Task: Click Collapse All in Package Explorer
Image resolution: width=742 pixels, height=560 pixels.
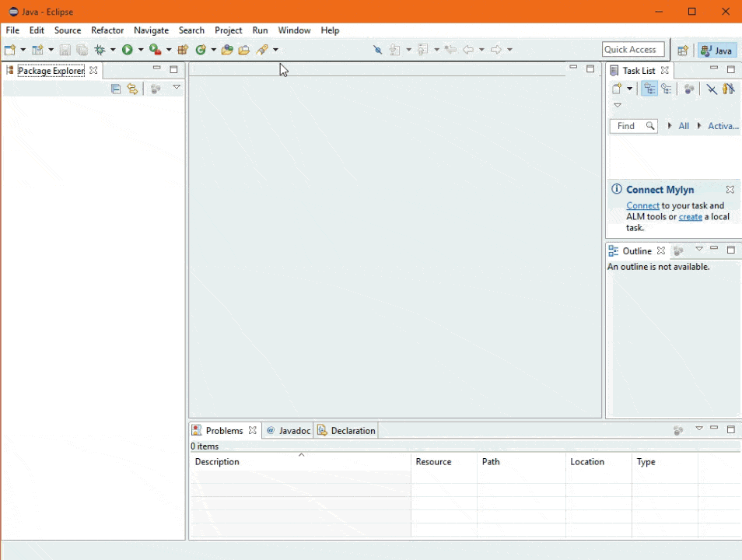Action: [116, 89]
